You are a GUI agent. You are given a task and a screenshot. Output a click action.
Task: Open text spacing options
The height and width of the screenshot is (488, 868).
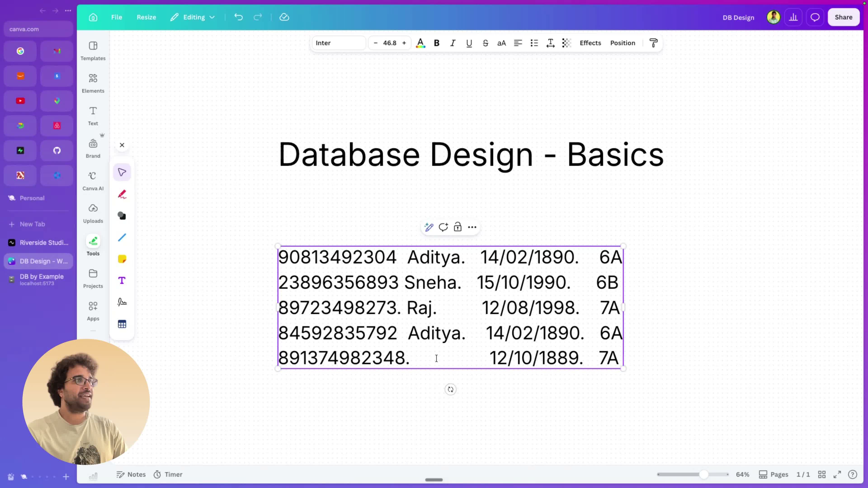(551, 43)
